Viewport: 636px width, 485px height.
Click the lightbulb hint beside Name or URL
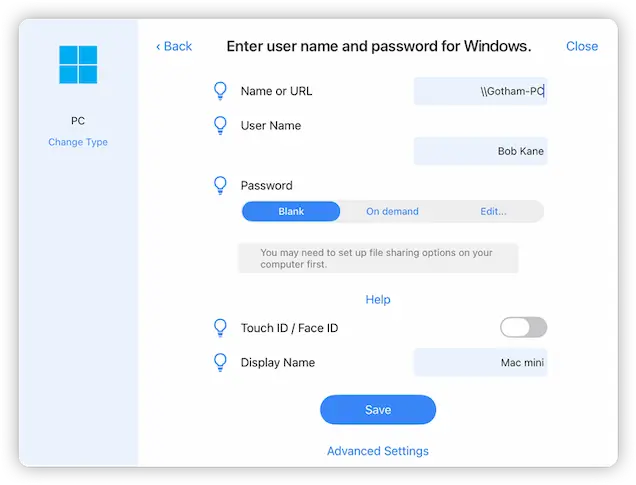pos(221,91)
